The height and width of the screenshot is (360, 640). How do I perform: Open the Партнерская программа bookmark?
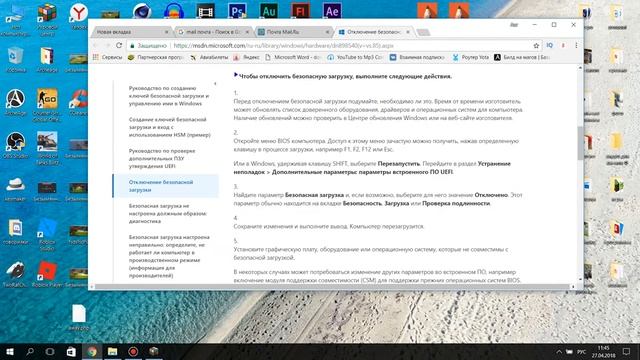tap(156, 57)
